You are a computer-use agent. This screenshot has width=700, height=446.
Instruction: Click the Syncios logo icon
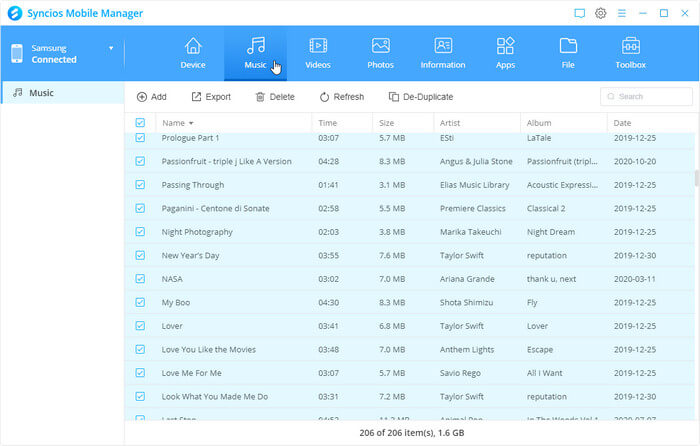[15, 13]
